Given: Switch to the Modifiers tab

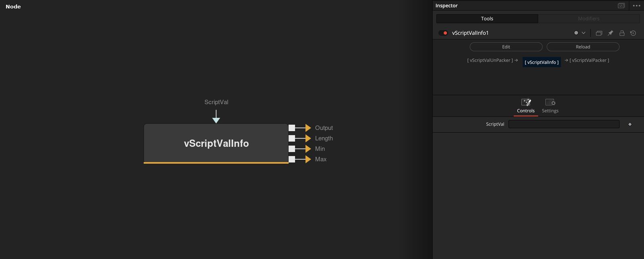Looking at the screenshot, I should point(589,18).
